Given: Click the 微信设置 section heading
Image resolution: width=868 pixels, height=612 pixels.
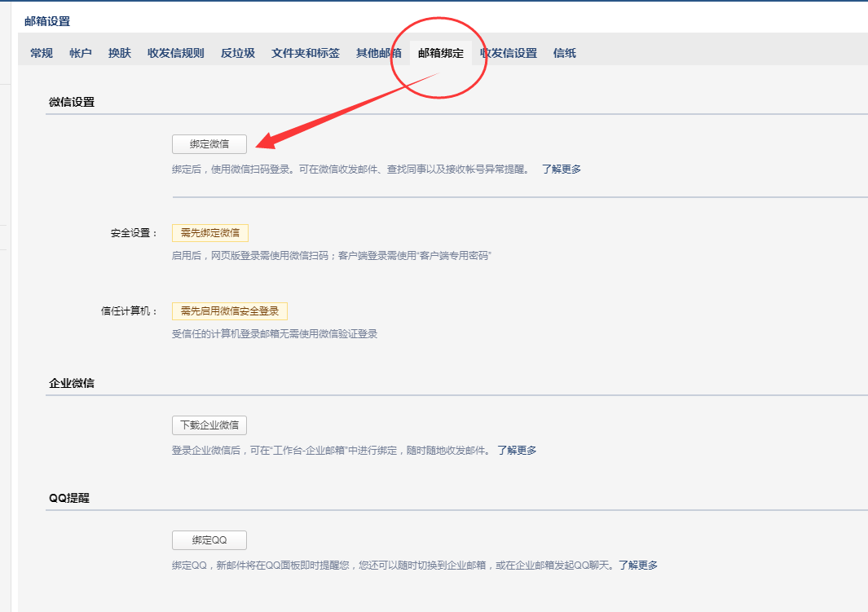Looking at the screenshot, I should (72, 103).
